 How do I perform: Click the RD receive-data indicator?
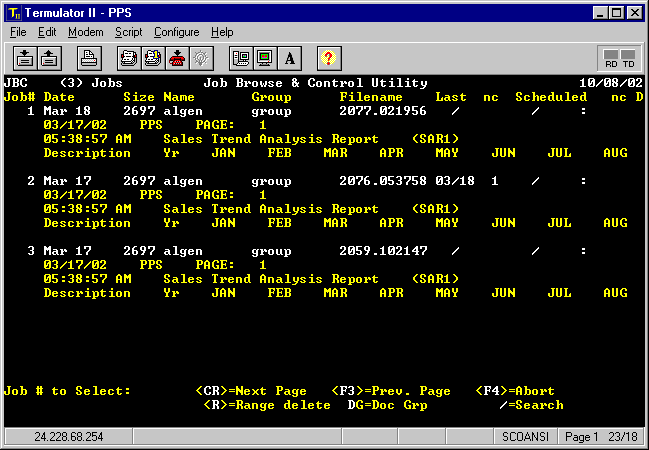point(611,58)
